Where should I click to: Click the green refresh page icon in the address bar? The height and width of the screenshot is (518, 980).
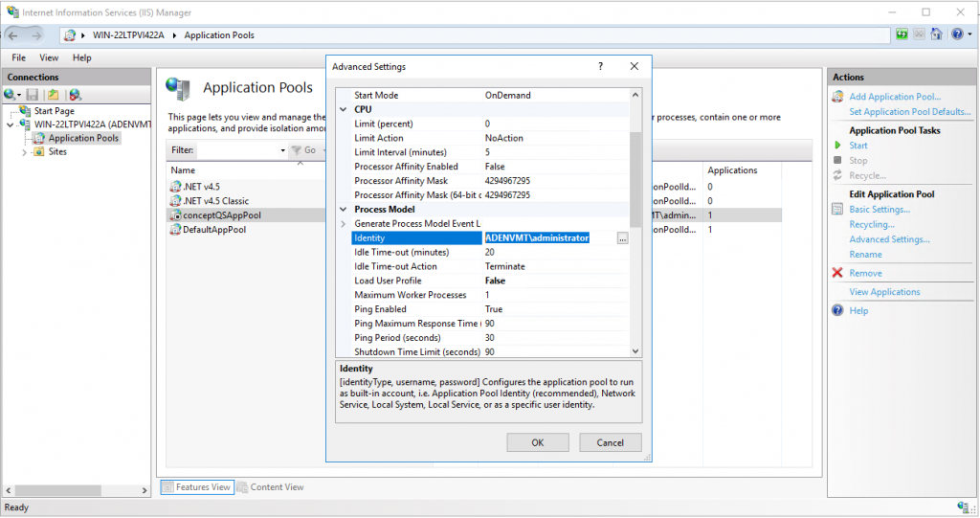tap(902, 34)
